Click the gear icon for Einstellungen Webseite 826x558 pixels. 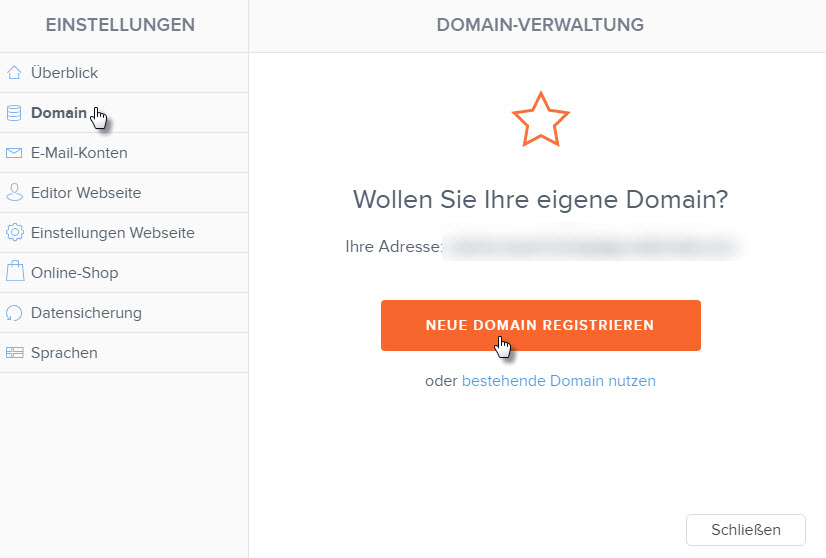pyautogui.click(x=15, y=232)
